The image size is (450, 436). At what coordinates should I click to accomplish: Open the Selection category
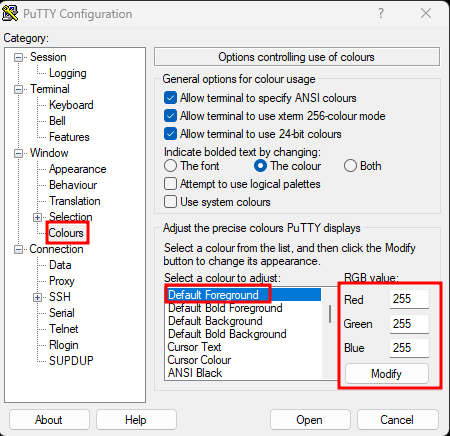[71, 217]
